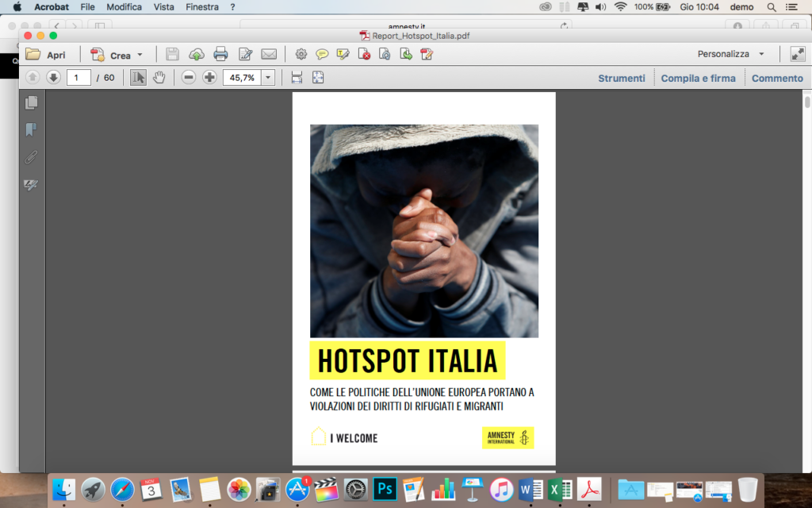Activate the hand pan tool
812x508 pixels.
coord(159,77)
